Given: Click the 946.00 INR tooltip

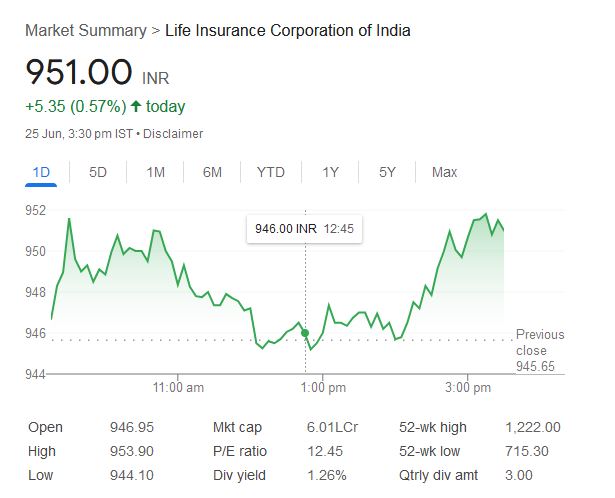Looking at the screenshot, I should tap(305, 229).
